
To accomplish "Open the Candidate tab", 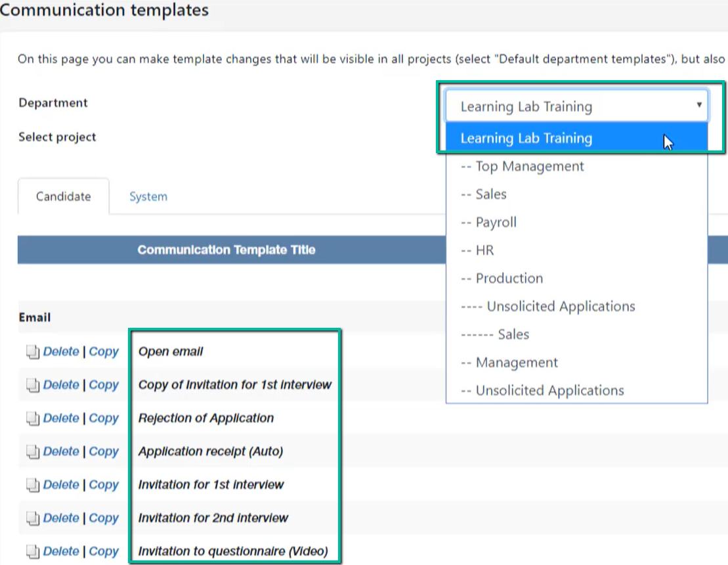I will pos(64,196).
